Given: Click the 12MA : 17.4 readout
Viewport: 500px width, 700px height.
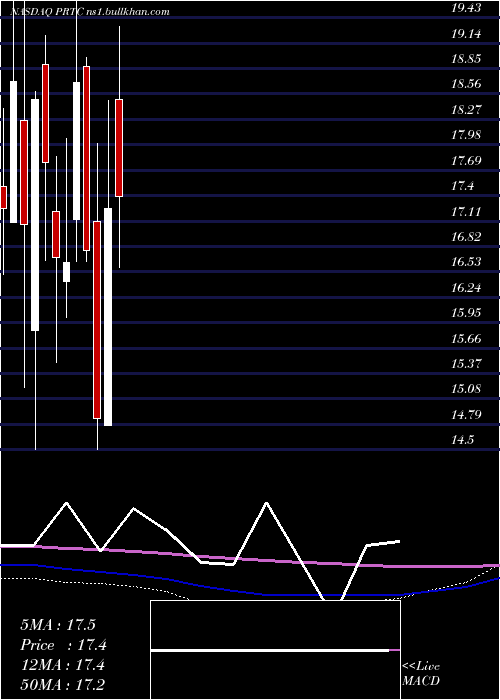Looking at the screenshot, I should click(62, 665).
